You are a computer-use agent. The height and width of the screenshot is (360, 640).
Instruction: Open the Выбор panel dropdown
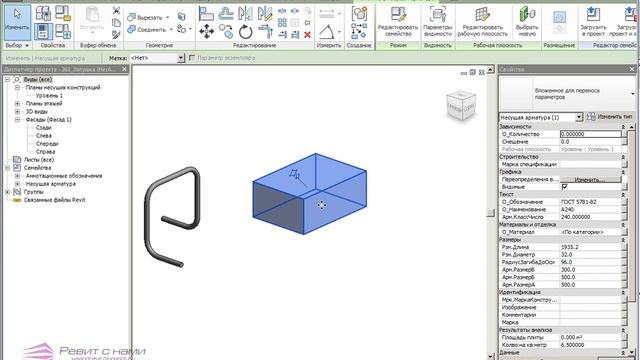click(x=27, y=45)
